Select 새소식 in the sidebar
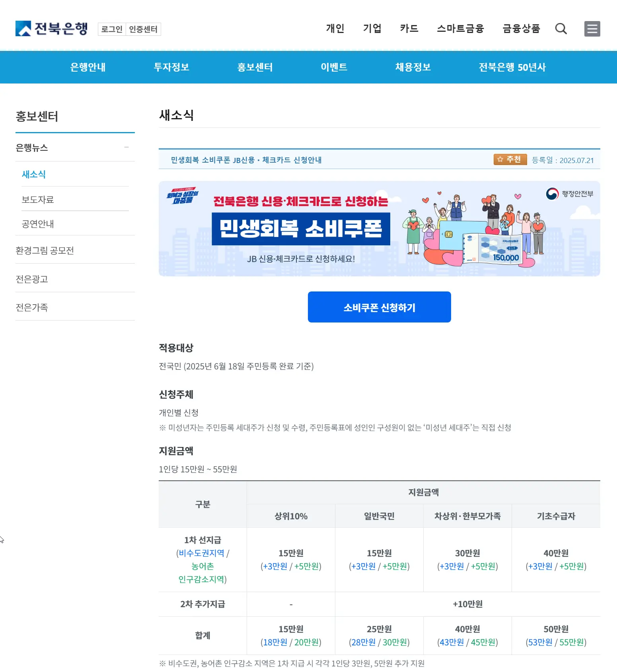 point(34,174)
